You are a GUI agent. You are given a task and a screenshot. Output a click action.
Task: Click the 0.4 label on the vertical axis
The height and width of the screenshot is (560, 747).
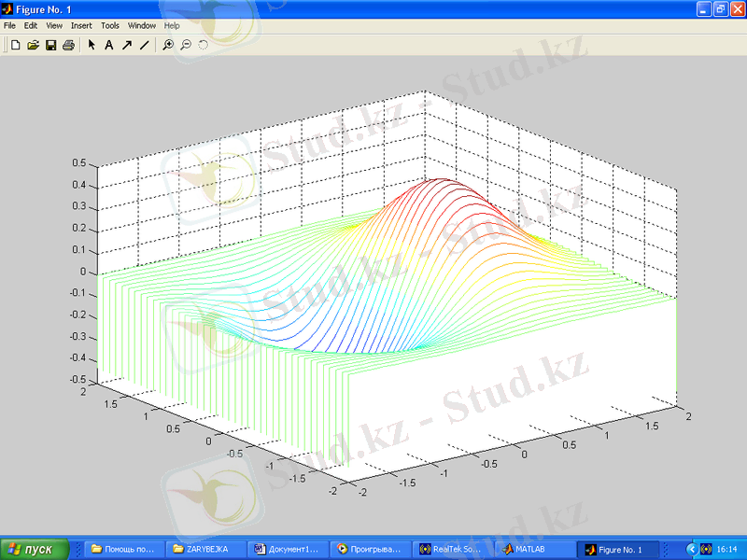(79, 185)
